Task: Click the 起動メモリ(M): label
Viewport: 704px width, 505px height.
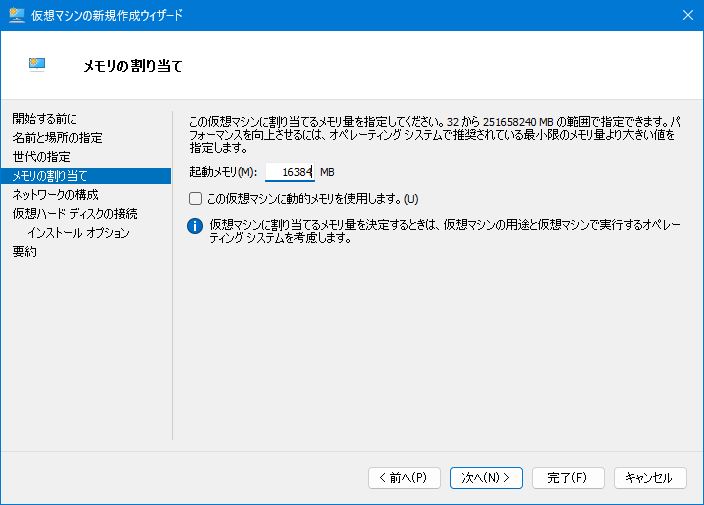Action: pyautogui.click(x=223, y=172)
